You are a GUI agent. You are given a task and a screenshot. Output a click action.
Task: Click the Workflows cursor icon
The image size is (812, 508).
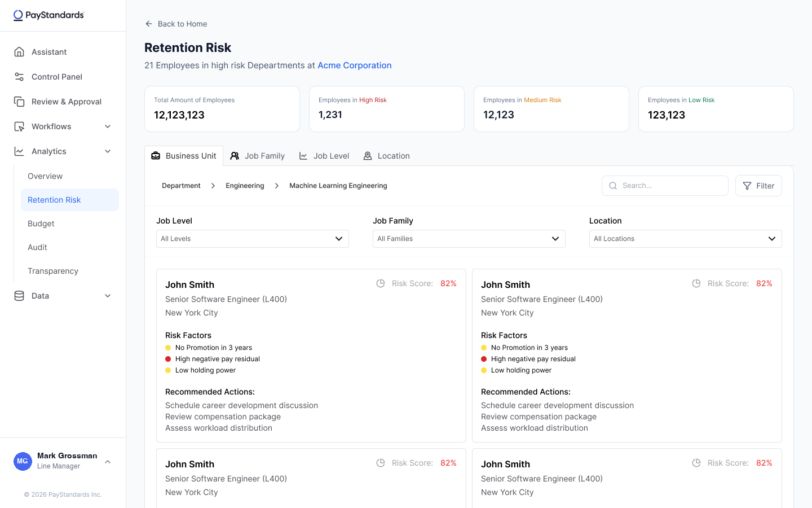click(x=19, y=126)
